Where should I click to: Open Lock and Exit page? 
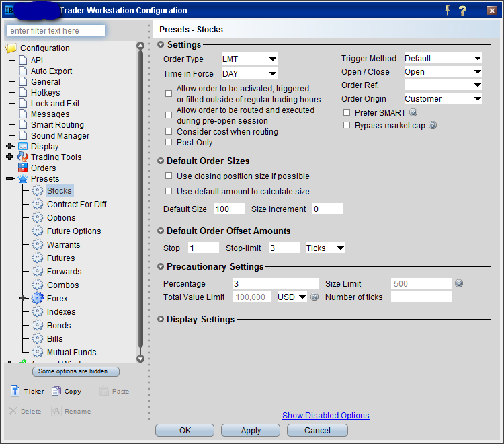pos(55,104)
